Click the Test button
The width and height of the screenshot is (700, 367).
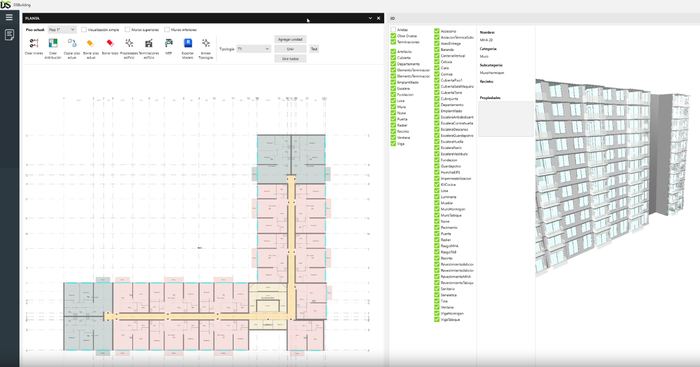click(x=314, y=49)
